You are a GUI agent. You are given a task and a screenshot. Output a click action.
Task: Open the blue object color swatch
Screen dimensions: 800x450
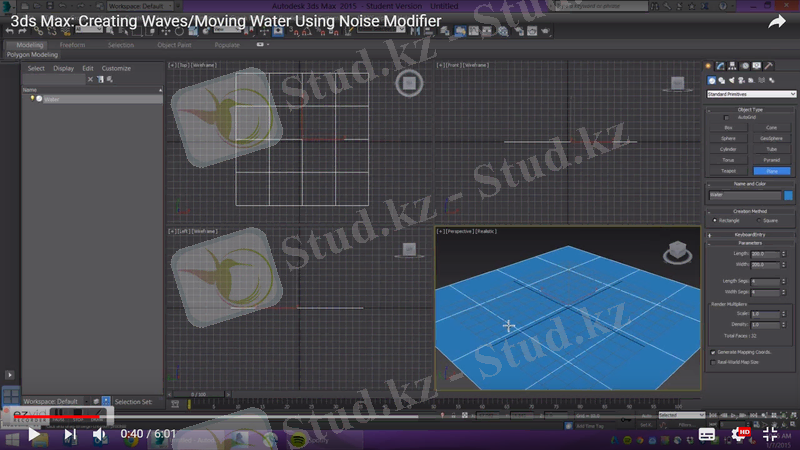point(789,195)
